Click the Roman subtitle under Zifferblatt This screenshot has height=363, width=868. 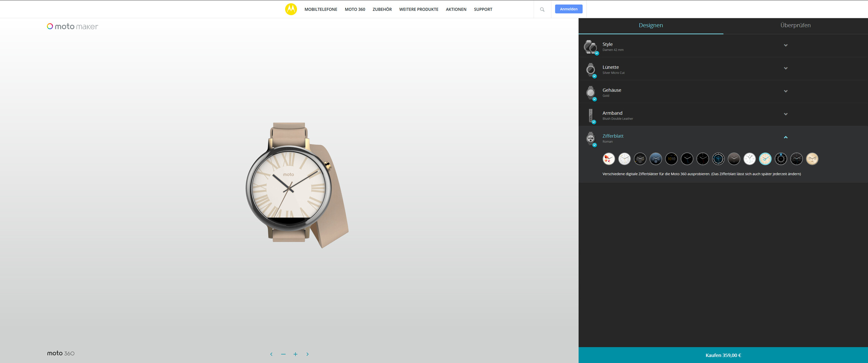608,142
